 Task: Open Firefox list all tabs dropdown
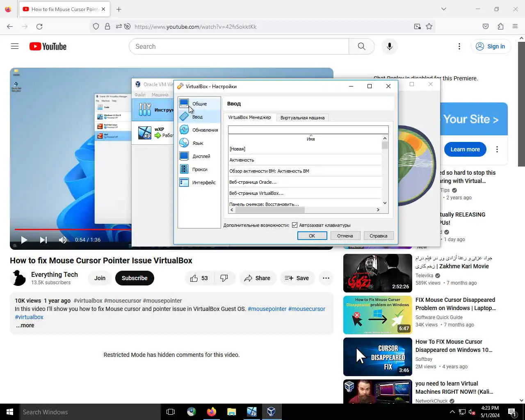click(443, 9)
